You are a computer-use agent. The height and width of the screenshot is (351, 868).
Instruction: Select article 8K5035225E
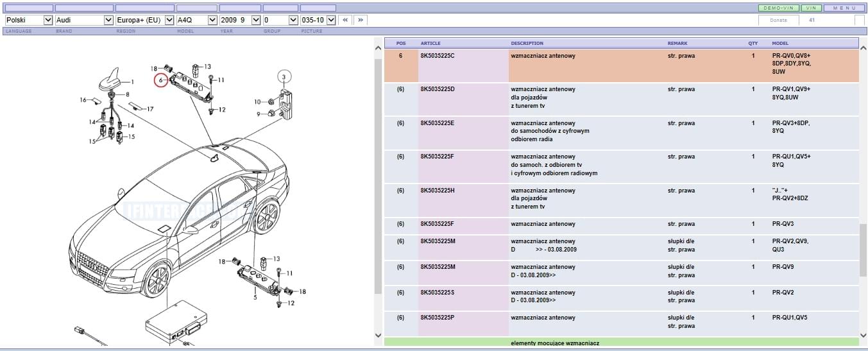point(437,123)
